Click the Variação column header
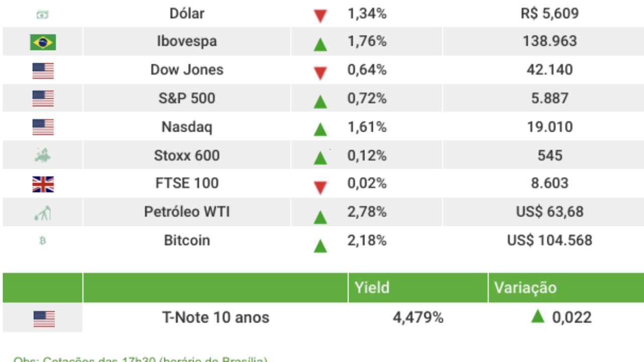The image size is (644, 362). pos(525,288)
